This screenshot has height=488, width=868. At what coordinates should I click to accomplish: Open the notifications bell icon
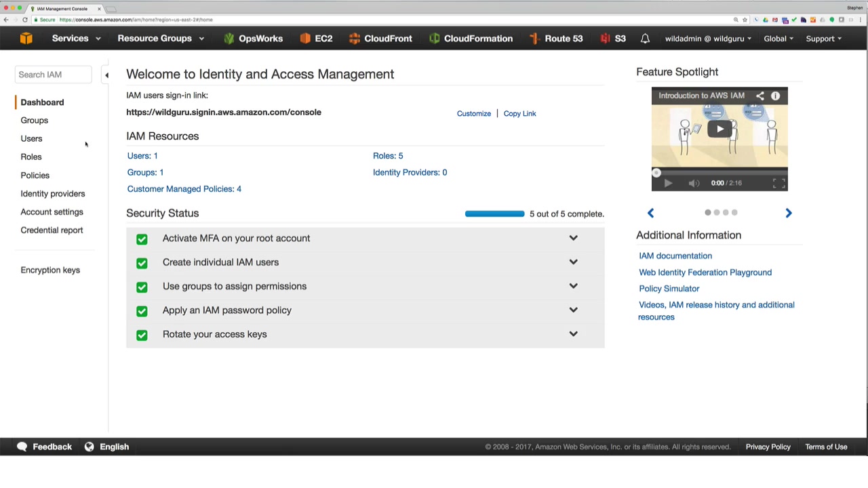645,39
